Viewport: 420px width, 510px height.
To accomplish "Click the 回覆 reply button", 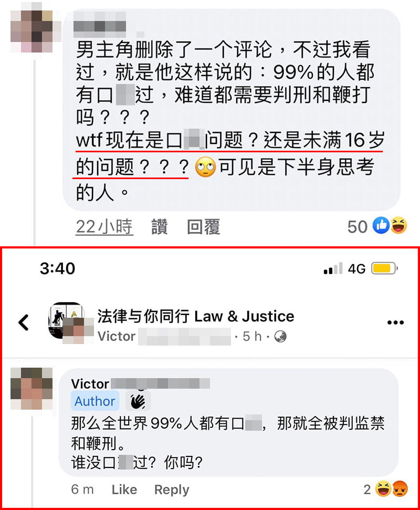I will [x=204, y=226].
